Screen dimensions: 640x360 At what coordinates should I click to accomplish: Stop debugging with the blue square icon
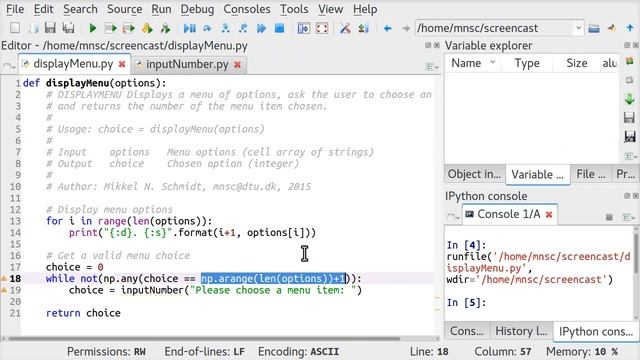280,28
